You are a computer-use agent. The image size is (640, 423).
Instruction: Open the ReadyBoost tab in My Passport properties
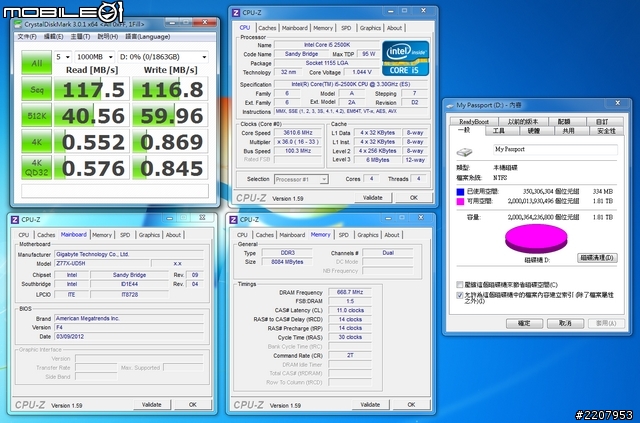474,122
